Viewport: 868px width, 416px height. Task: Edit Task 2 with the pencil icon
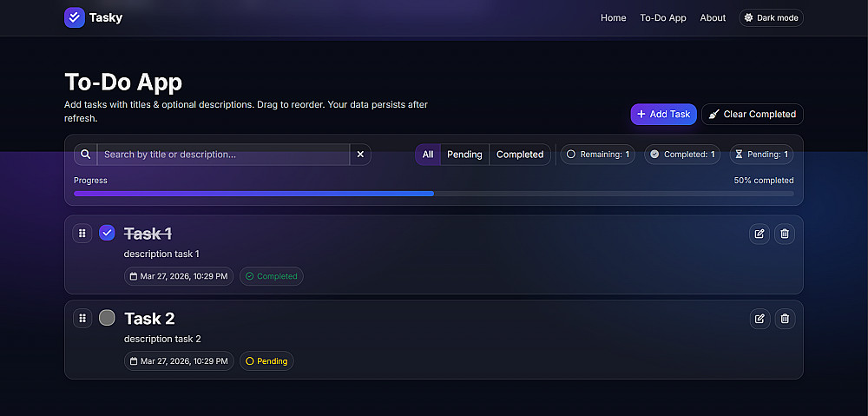[x=760, y=319]
